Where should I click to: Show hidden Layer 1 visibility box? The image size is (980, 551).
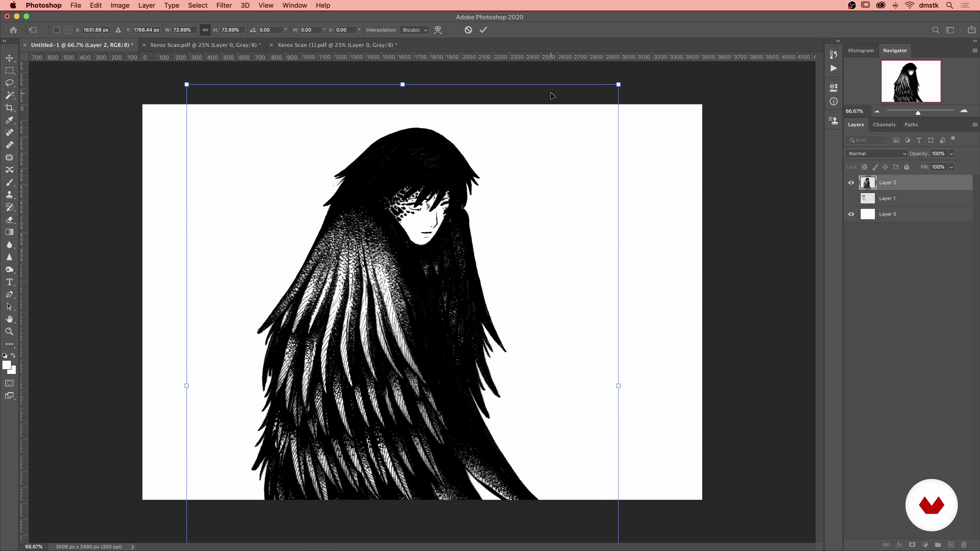pyautogui.click(x=851, y=198)
